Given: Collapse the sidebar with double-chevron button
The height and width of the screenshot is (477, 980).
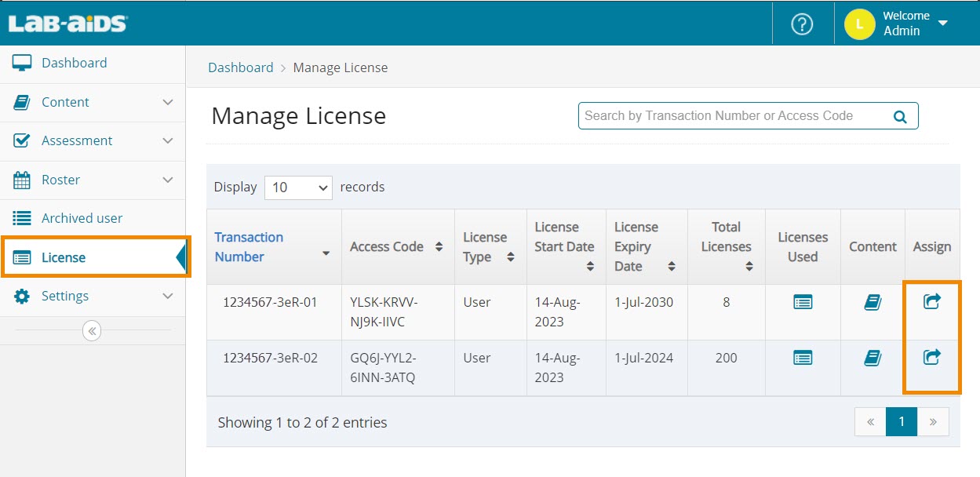Looking at the screenshot, I should 92,331.
